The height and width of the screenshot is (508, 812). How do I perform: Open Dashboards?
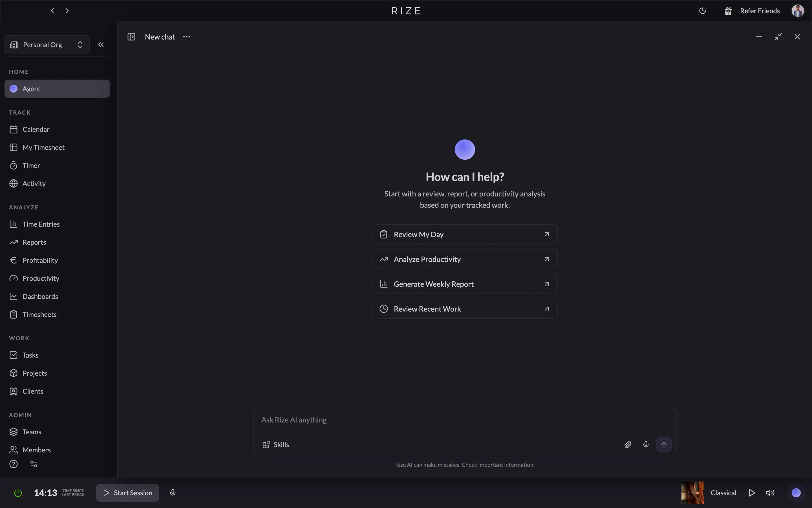point(57,296)
